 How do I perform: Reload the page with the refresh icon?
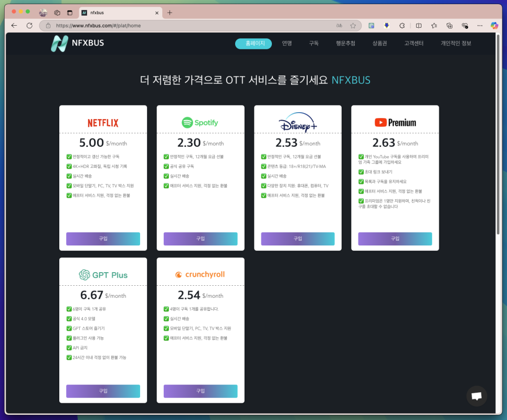(x=29, y=26)
